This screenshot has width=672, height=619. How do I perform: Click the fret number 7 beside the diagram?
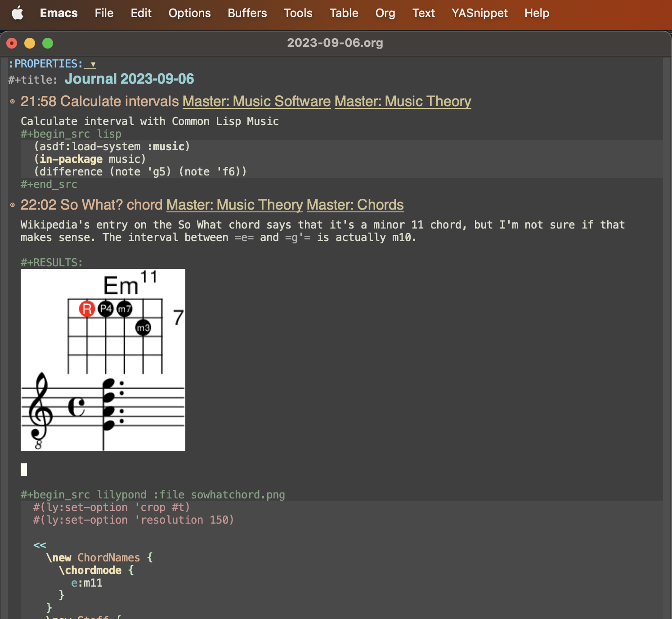[x=179, y=318]
